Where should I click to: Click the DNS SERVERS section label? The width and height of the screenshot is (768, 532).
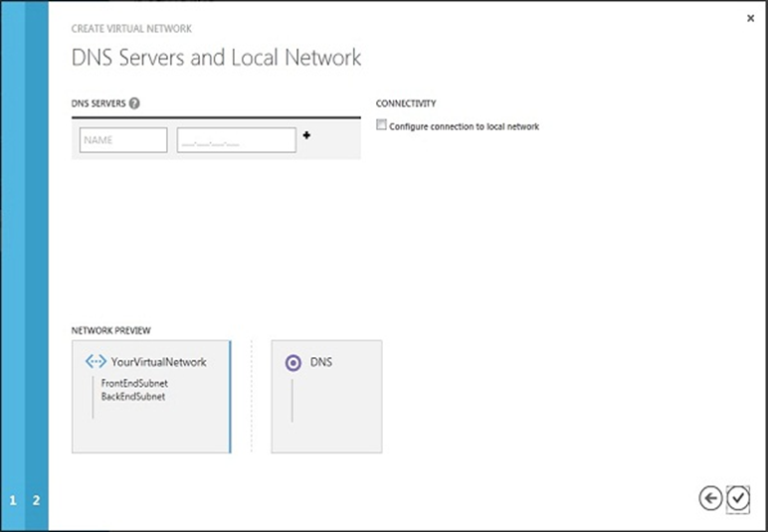(98, 103)
